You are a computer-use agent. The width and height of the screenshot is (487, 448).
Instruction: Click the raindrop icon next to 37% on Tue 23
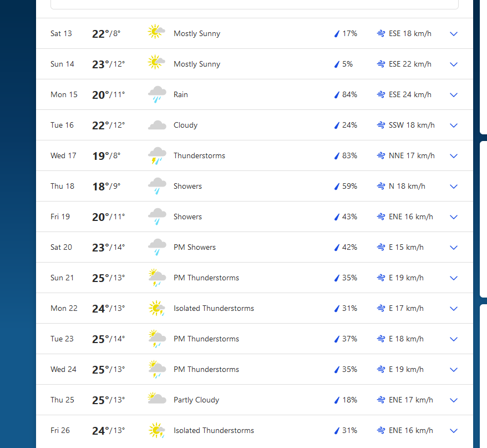(336, 339)
